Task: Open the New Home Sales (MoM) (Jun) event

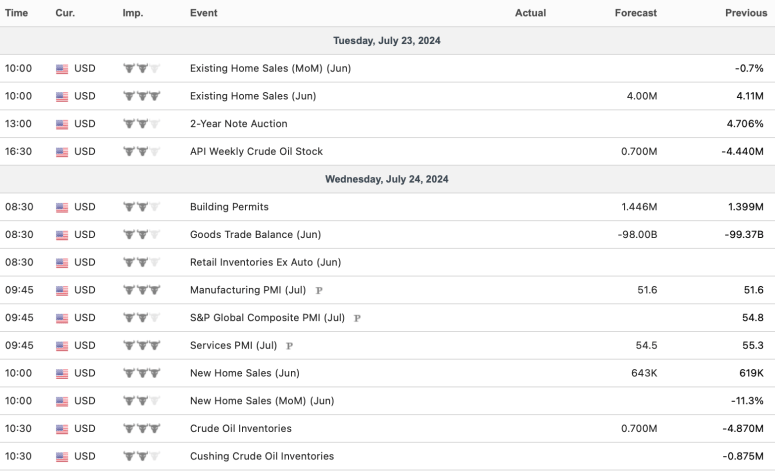Action: [262, 400]
